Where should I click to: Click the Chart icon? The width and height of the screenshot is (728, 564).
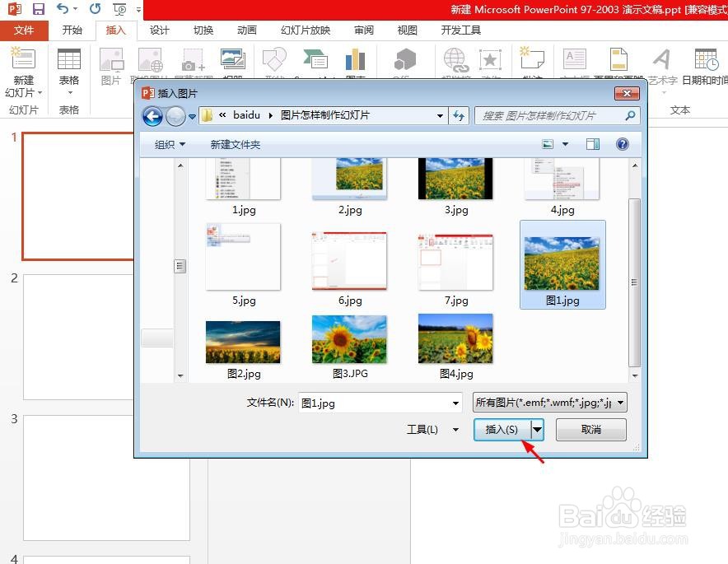(x=355, y=59)
